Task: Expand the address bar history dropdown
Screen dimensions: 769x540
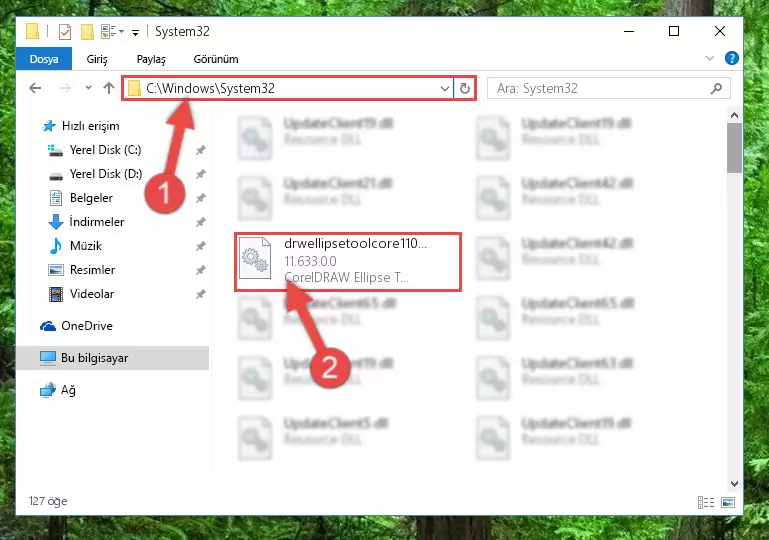Action: click(x=444, y=89)
